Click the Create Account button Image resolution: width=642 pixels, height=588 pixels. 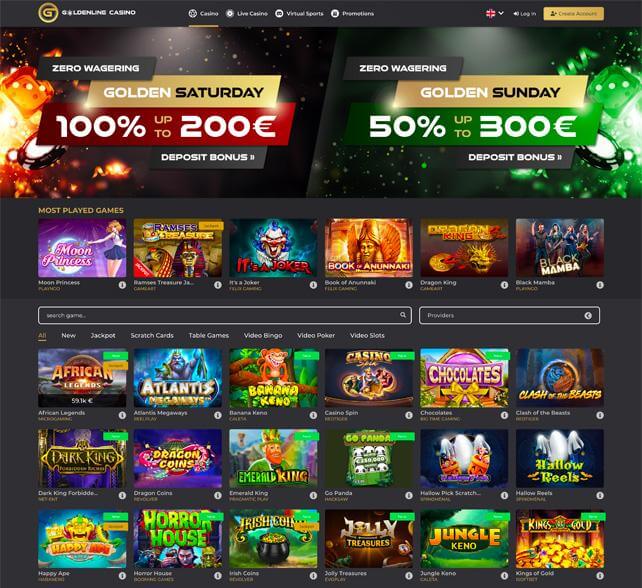pyautogui.click(x=573, y=14)
